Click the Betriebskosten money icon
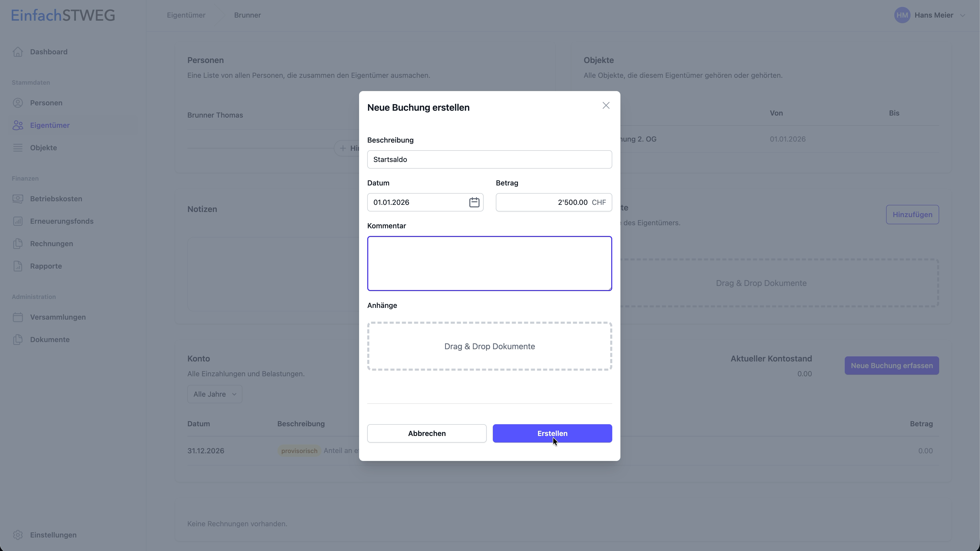Viewport: 980px width, 551px height. [18, 198]
